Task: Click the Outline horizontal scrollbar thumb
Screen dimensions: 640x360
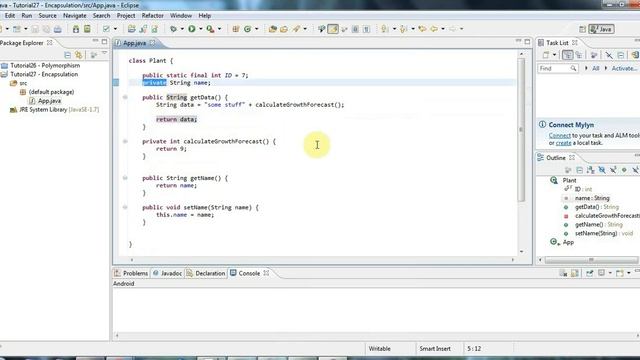Action: coord(591,260)
